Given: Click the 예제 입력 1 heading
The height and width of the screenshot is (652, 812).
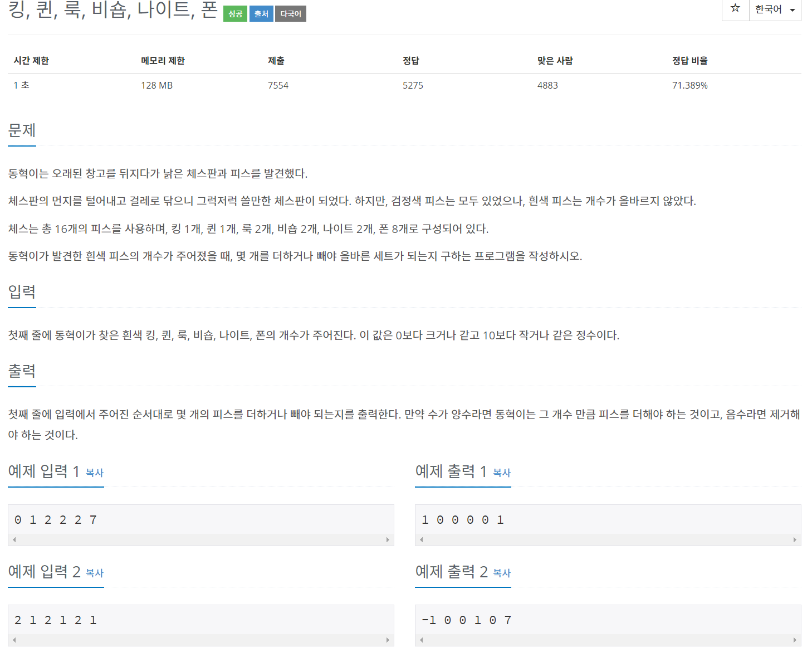Looking at the screenshot, I should click(43, 471).
